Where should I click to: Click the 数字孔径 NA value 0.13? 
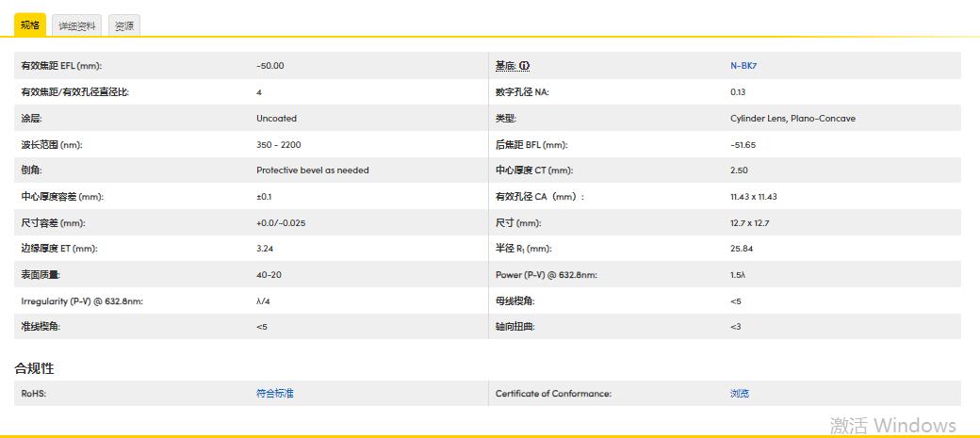738,92
